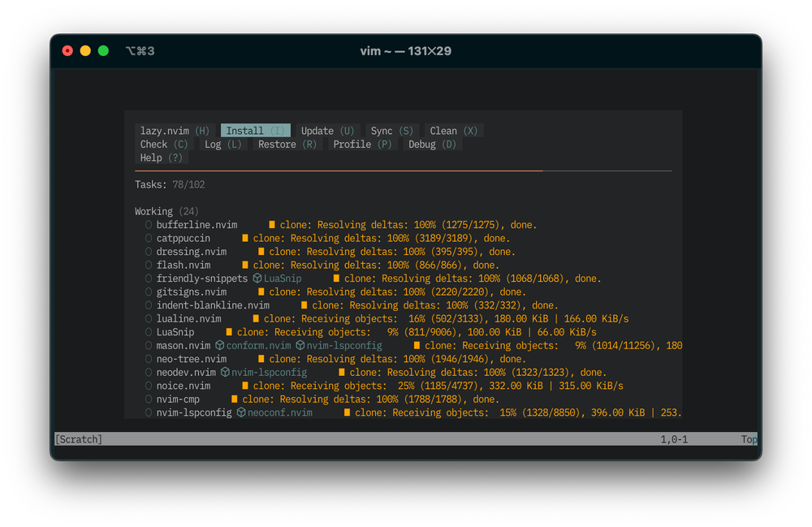
Task: Run Sync (S) in lazy.nvim
Action: pos(391,130)
